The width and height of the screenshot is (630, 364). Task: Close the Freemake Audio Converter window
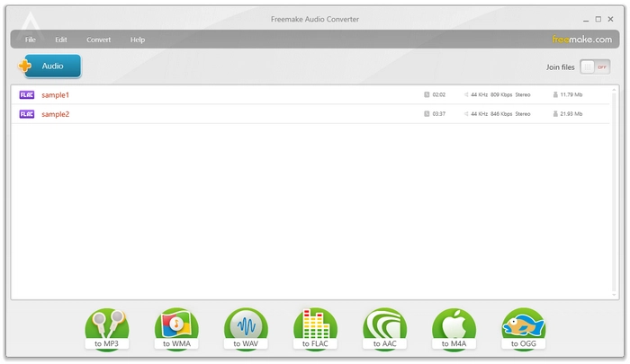coord(611,19)
